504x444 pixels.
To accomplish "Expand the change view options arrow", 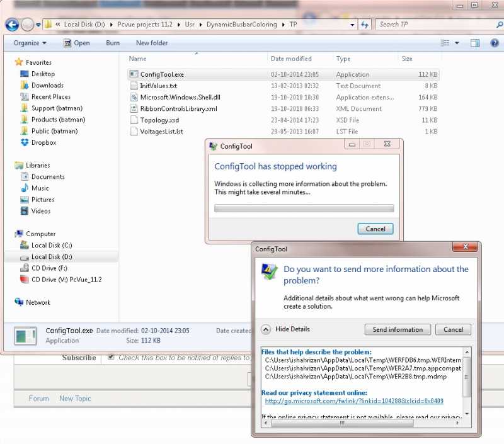I will coord(457,43).
